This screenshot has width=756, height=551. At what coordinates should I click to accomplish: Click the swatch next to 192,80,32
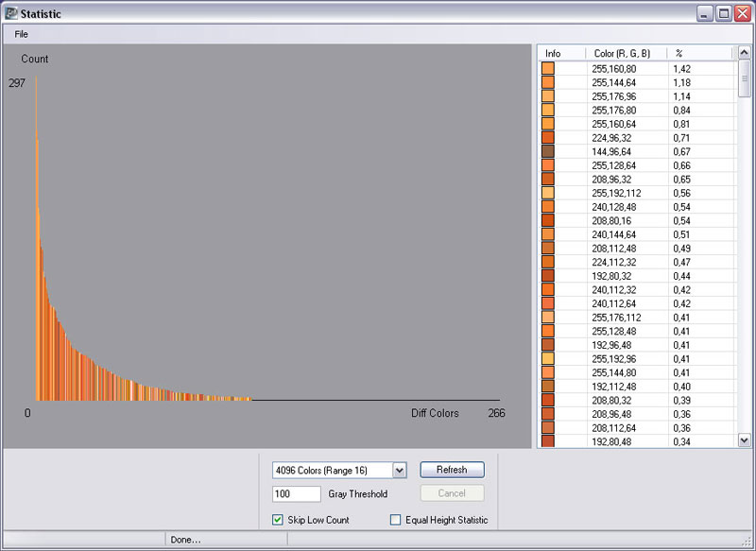(548, 275)
